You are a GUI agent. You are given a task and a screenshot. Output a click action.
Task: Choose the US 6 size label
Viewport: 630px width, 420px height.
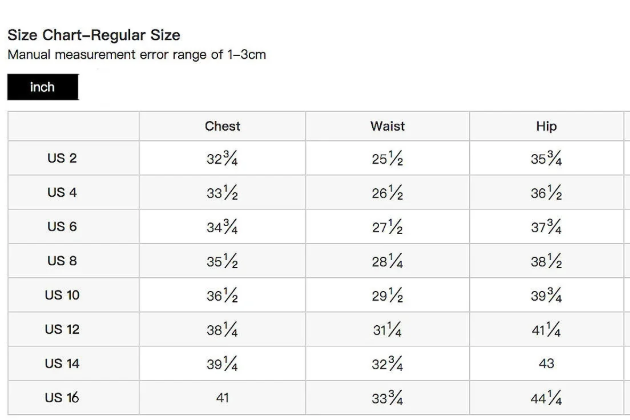(62, 227)
